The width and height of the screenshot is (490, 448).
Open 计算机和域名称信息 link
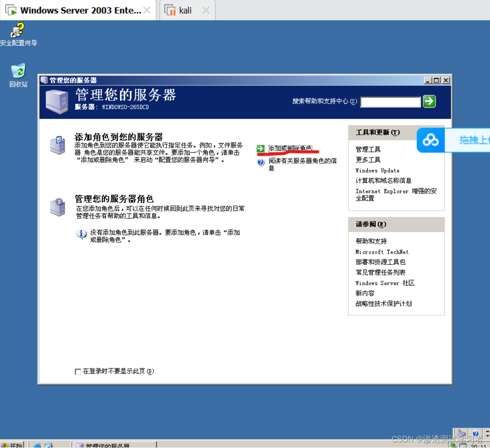pos(384,180)
